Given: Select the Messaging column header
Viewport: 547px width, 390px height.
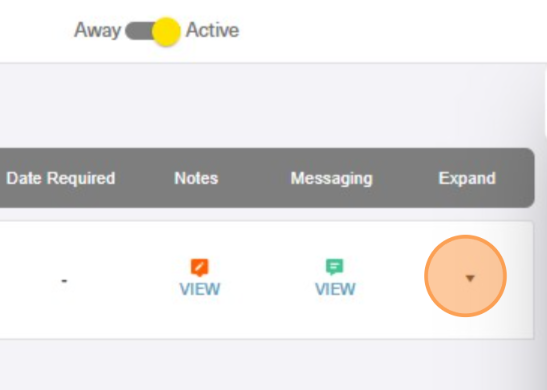Looking at the screenshot, I should (x=332, y=179).
